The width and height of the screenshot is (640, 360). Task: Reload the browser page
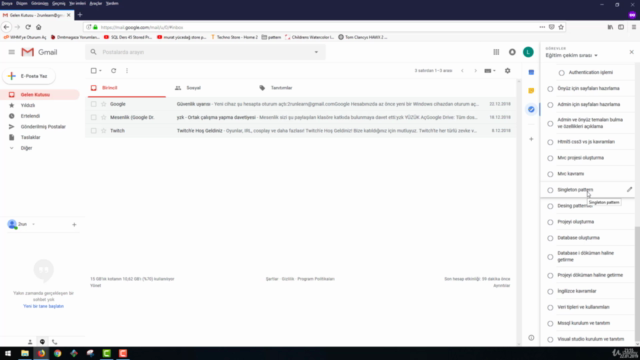(28, 27)
